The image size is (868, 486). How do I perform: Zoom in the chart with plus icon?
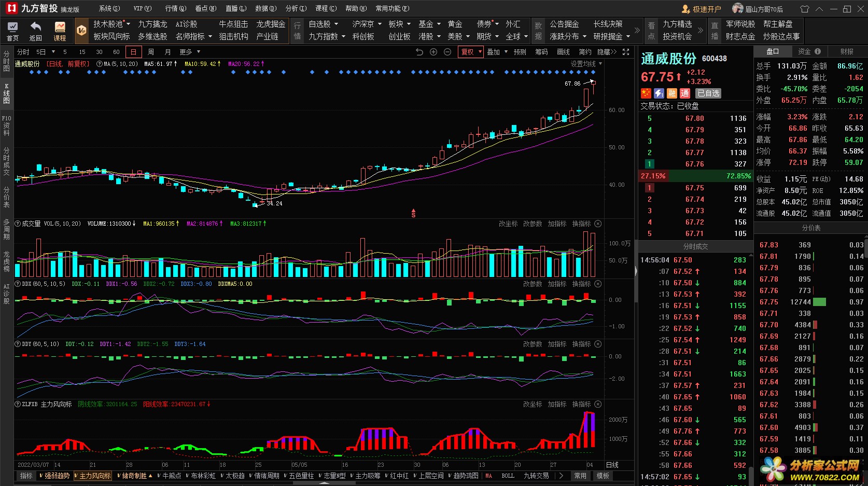(x=433, y=52)
